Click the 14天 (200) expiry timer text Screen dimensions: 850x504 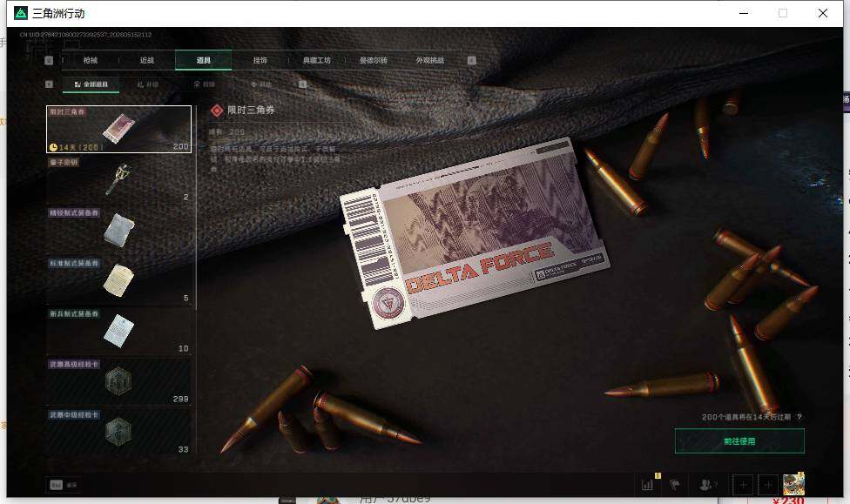[81, 147]
